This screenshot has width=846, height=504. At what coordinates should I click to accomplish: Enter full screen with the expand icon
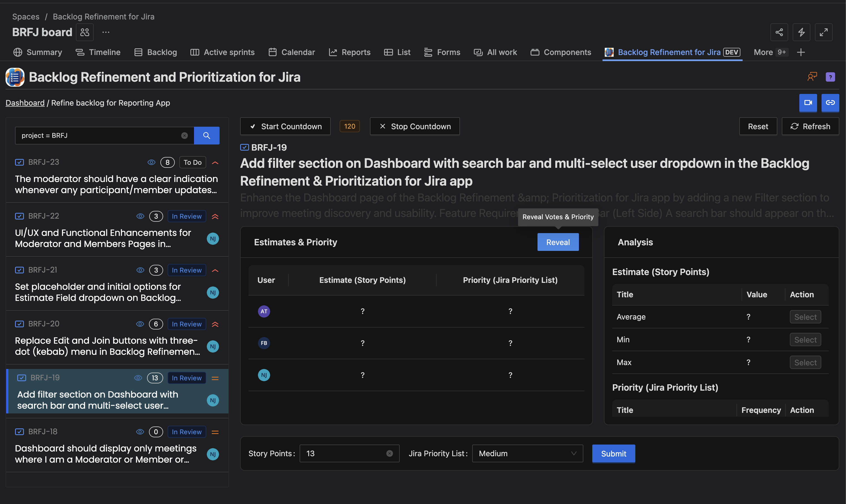tap(823, 32)
